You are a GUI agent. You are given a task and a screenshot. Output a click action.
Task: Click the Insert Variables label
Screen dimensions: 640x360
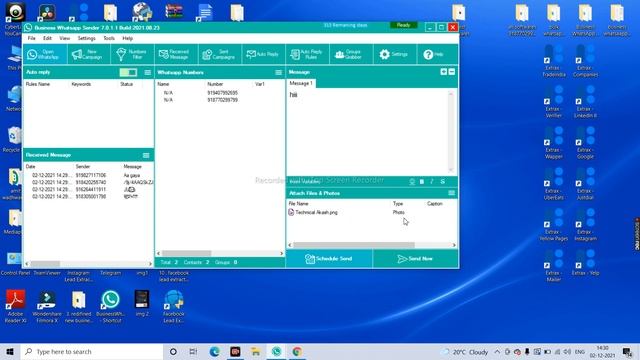[x=304, y=182]
